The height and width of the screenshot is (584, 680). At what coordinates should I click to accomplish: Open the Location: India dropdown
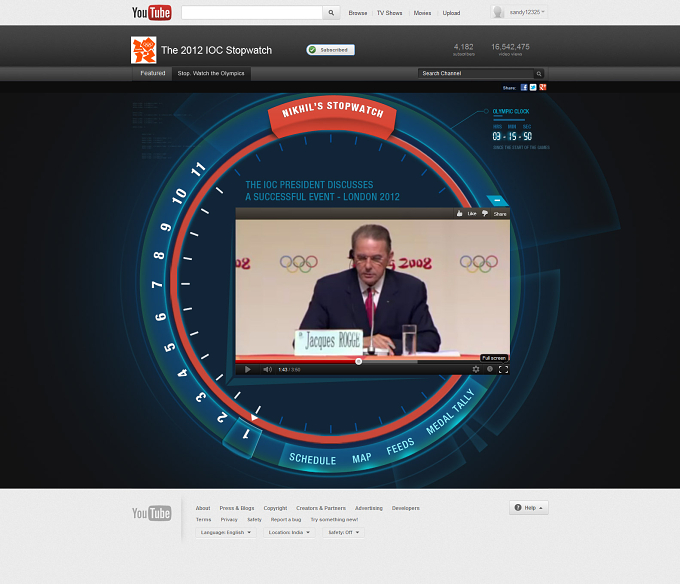[289, 532]
